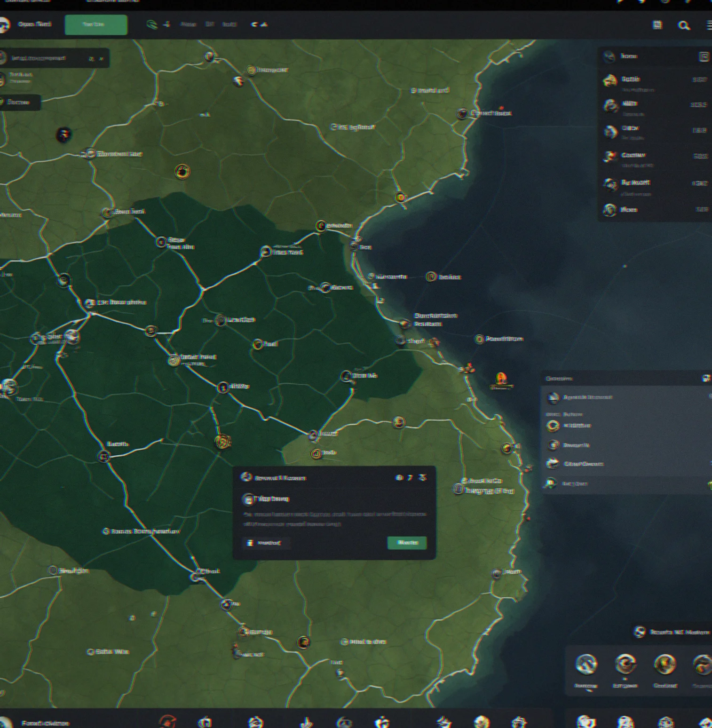Select the first round icon in the bottom-right icon tray

[586, 665]
